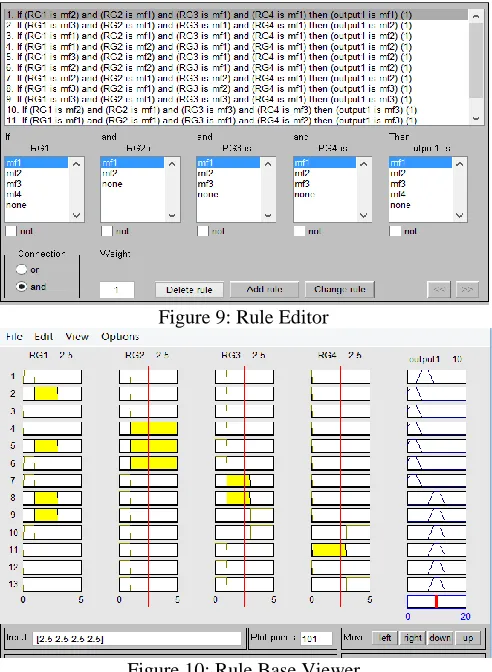Click the up arrow of the RG1 list

[x=76, y=164]
